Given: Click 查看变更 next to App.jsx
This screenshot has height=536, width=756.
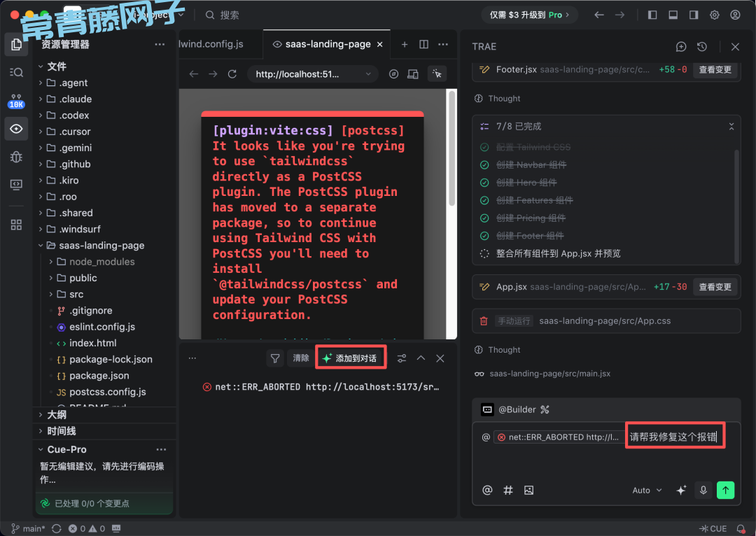Looking at the screenshot, I should [714, 287].
